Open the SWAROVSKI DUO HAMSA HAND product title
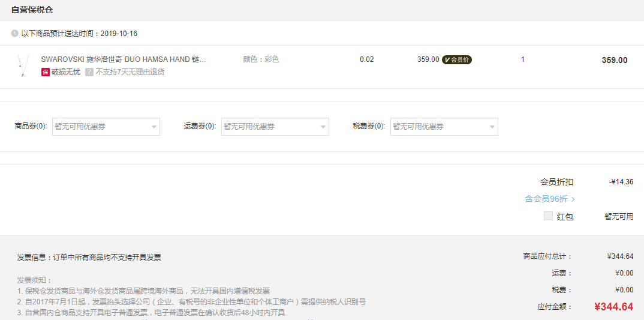 coord(123,59)
